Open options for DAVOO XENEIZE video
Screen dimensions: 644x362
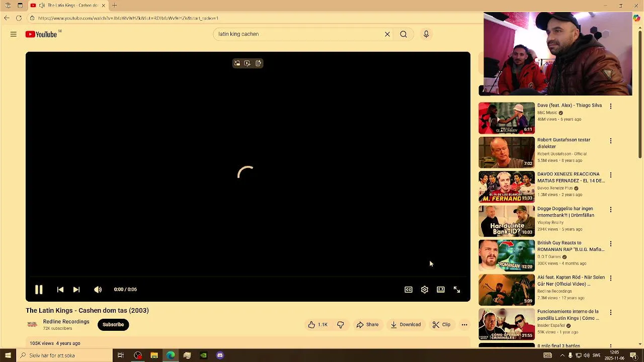pos(611,175)
